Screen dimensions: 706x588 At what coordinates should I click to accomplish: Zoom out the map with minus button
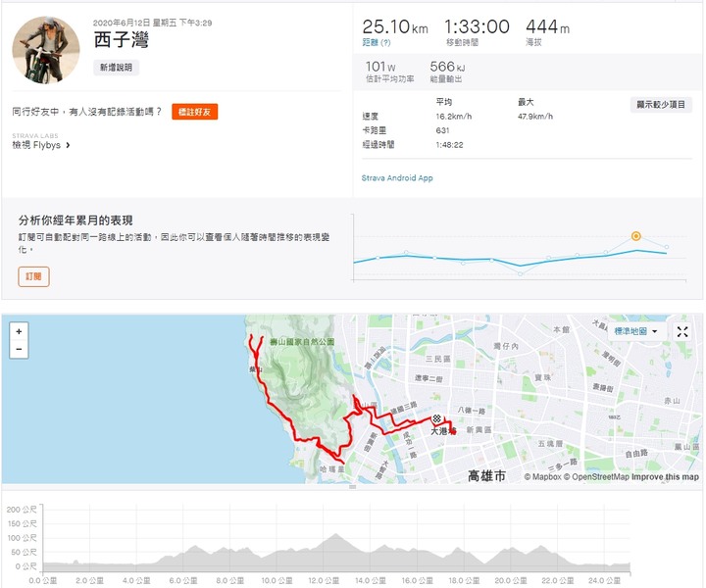[19, 349]
